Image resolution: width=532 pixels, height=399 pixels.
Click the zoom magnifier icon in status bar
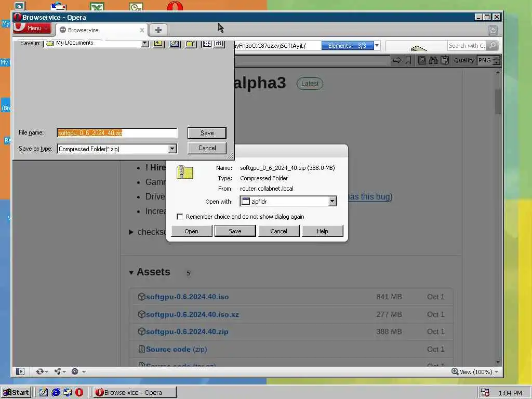[x=455, y=371]
